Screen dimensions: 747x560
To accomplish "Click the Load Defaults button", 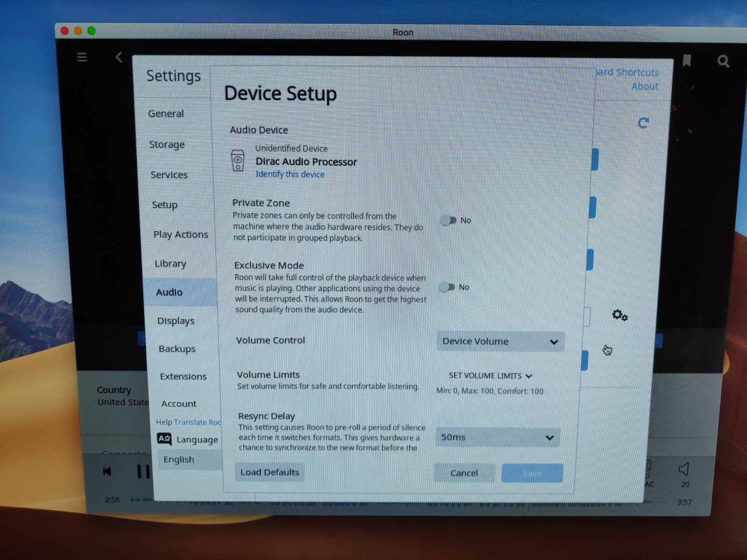I will pos(269,472).
